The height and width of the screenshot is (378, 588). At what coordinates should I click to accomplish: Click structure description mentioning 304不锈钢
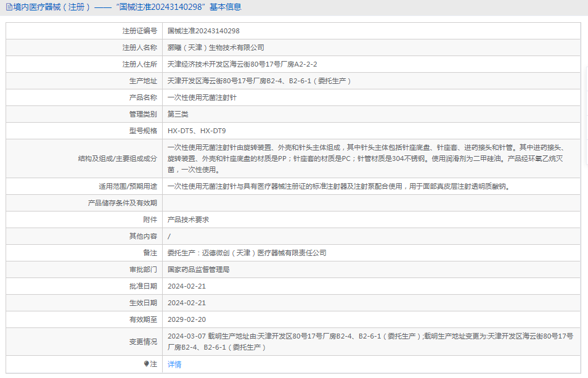(367, 158)
